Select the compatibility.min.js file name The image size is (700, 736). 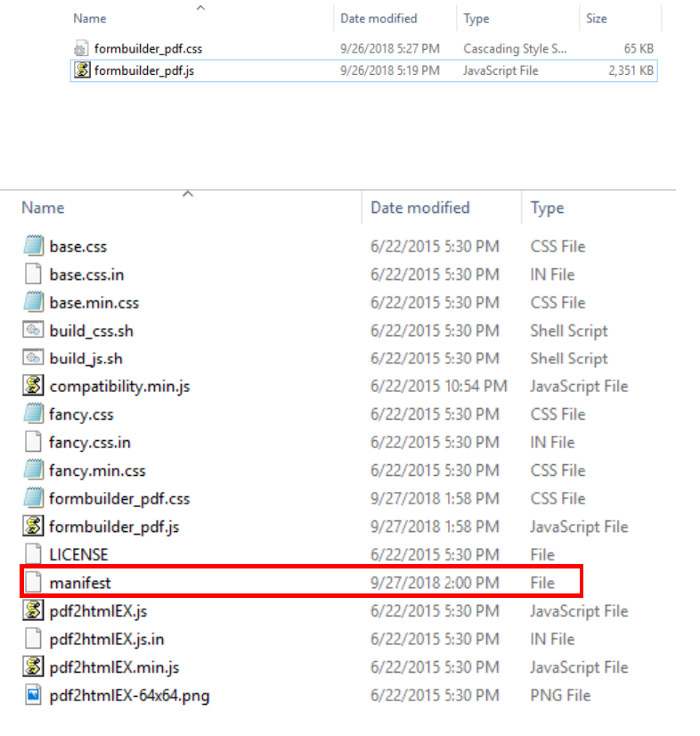119,387
